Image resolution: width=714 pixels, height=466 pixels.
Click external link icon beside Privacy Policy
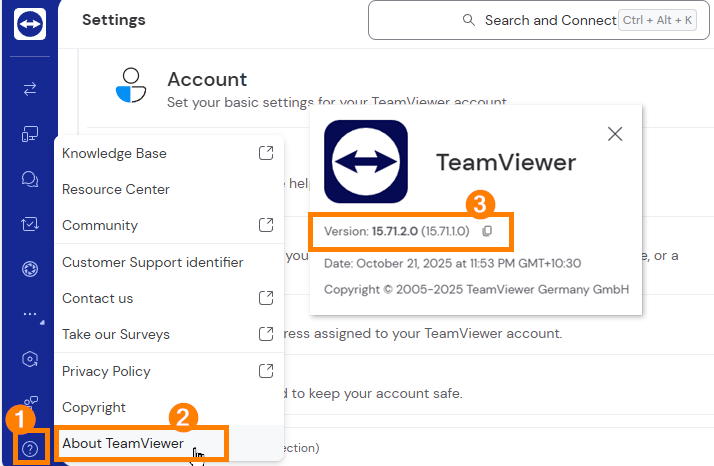[x=266, y=371]
